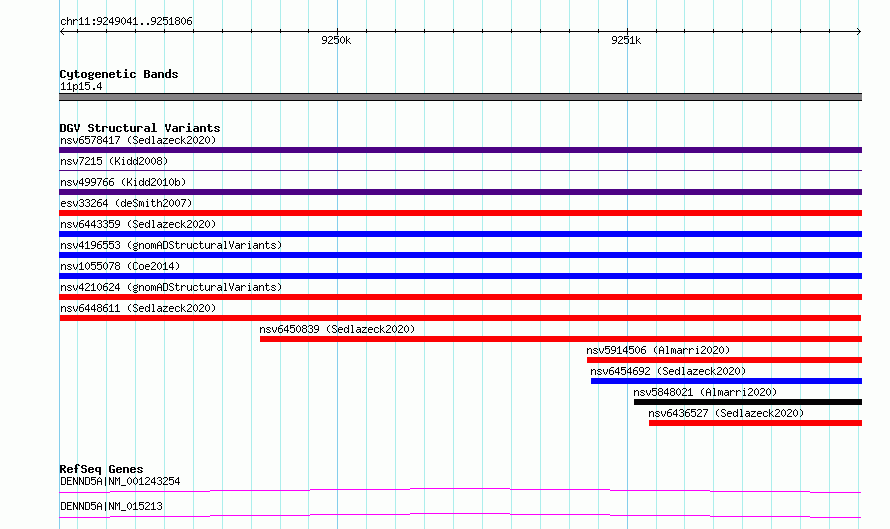Screen dimensions: 890x529
Task: Select nsv6443359 (Sedlazeck2020) label
Action: (138, 224)
